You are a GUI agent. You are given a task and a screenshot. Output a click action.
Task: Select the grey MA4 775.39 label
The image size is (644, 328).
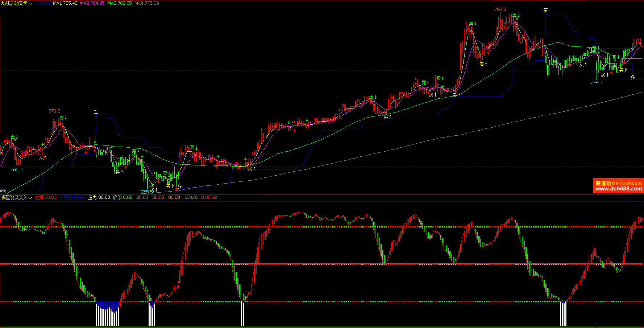tap(146, 3)
